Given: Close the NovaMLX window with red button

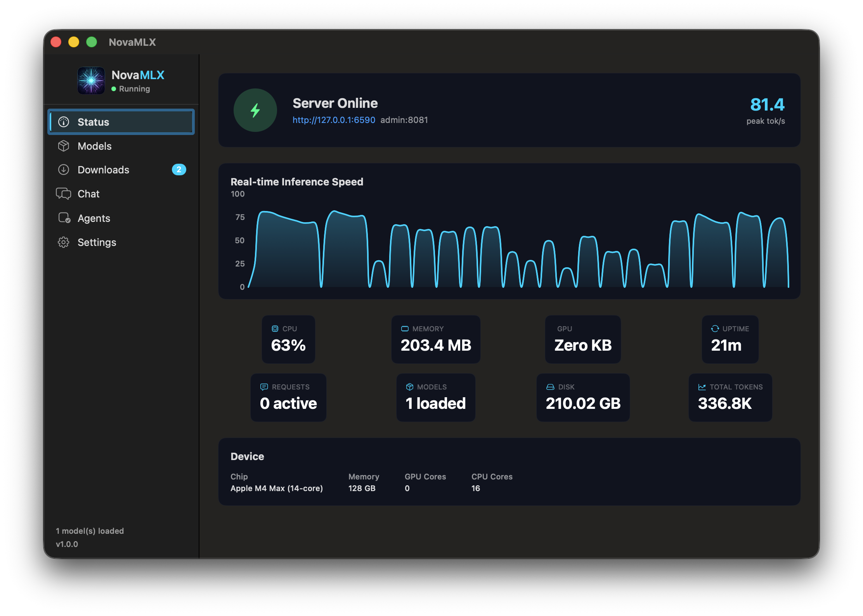Looking at the screenshot, I should 56,42.
